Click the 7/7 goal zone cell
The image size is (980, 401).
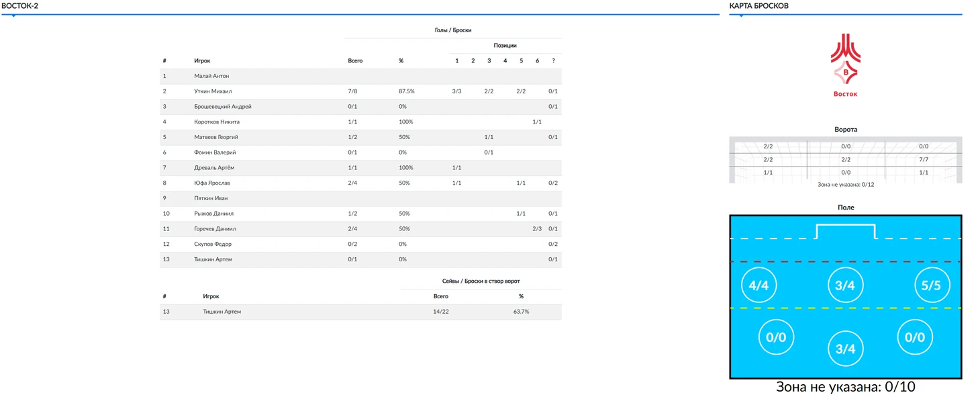pyautogui.click(x=924, y=159)
